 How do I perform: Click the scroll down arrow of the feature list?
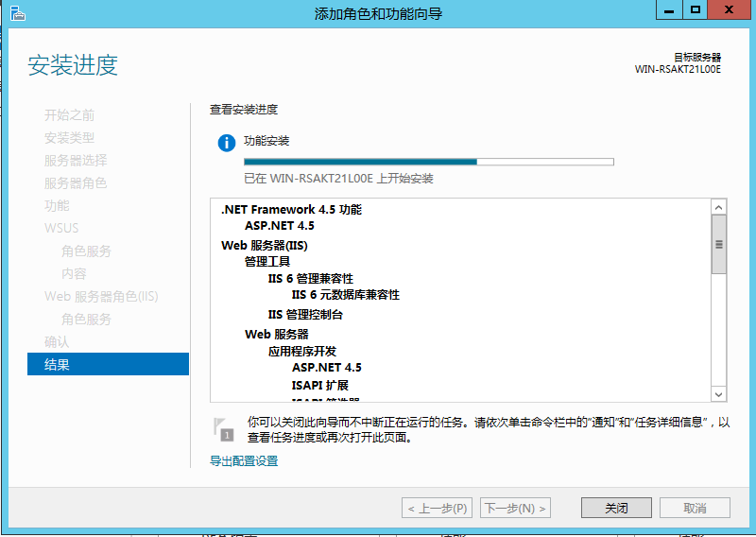(x=718, y=394)
